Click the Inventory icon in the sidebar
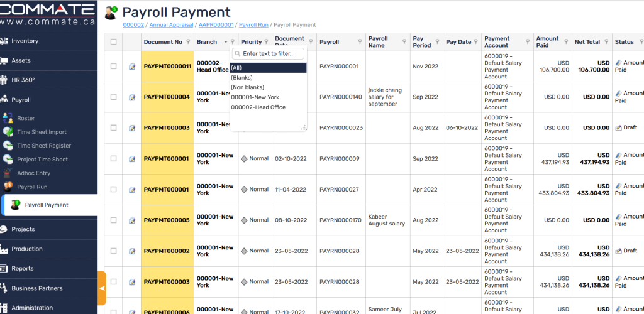This screenshot has width=644, height=314. [4, 41]
